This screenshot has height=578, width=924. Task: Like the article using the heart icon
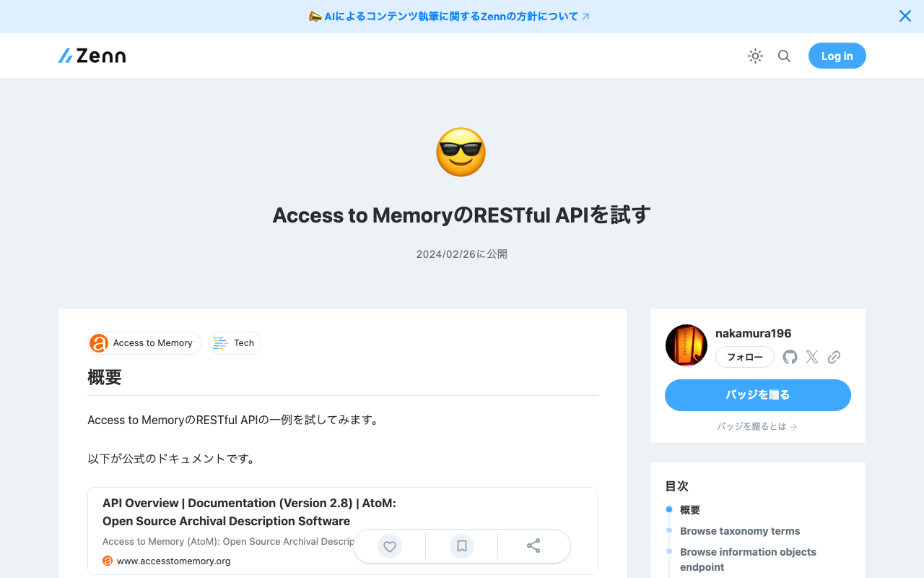coord(389,546)
